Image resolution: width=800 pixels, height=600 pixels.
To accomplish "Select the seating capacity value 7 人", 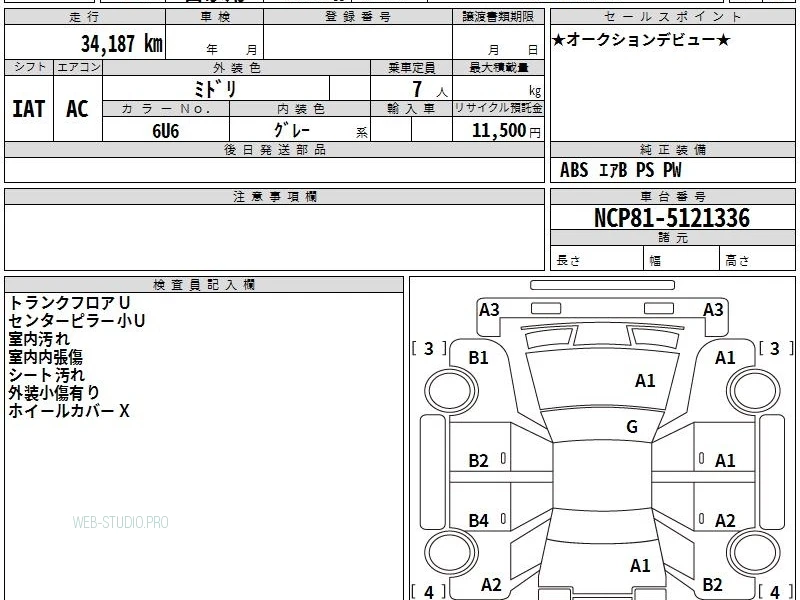I will pyautogui.click(x=429, y=89).
